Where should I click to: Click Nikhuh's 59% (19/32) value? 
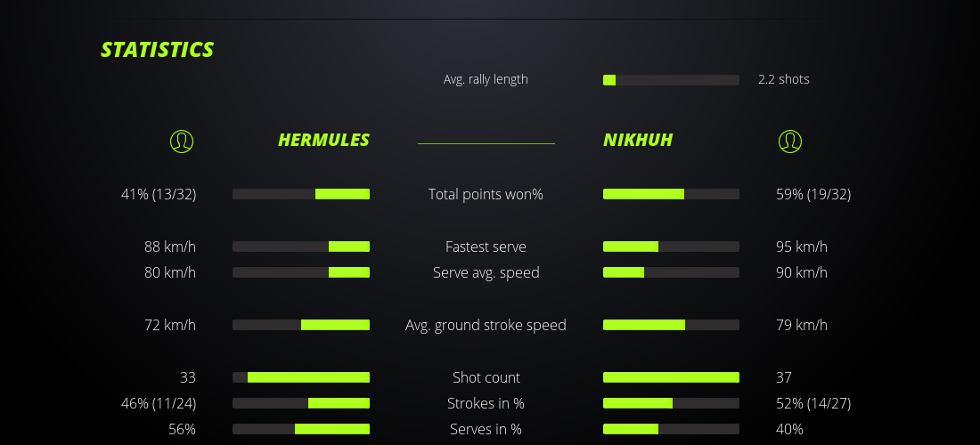[813, 194]
